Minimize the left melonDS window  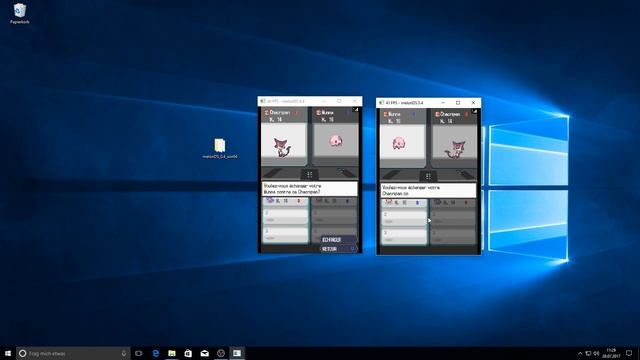pyautogui.click(x=324, y=101)
